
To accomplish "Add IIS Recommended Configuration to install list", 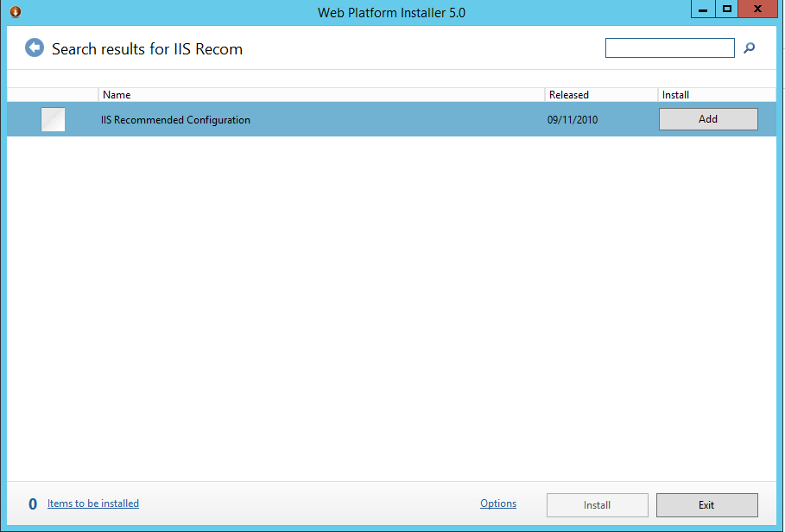I will coord(707,119).
